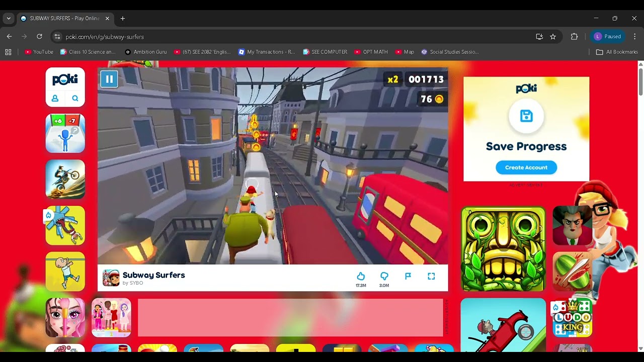Open the My Transactions bookmark
Image resolution: width=644 pixels, height=362 pixels.
coord(267,52)
